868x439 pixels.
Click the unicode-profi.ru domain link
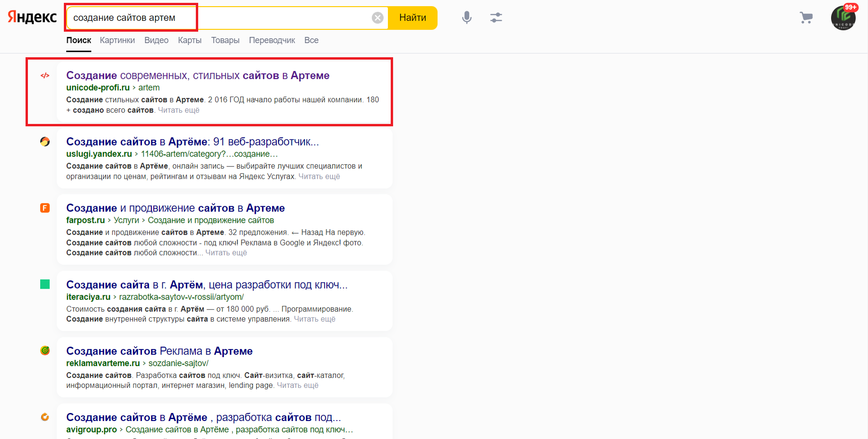click(x=98, y=88)
